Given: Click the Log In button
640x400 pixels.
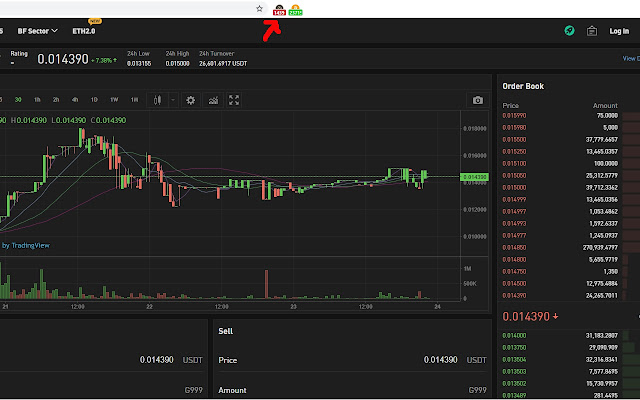Looking at the screenshot, I should [619, 31].
